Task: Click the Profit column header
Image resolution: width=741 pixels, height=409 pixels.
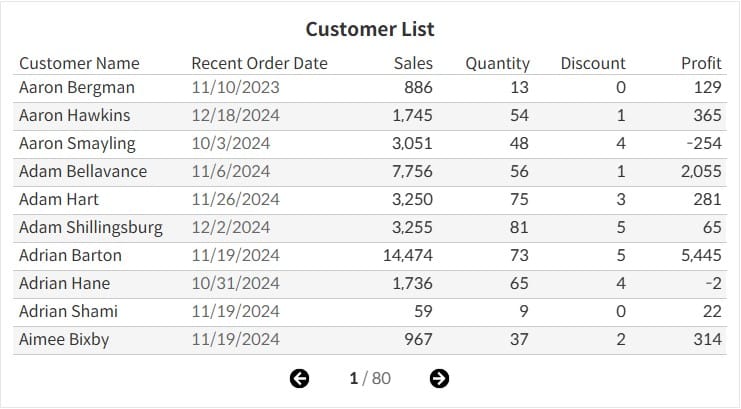Action: coord(701,63)
